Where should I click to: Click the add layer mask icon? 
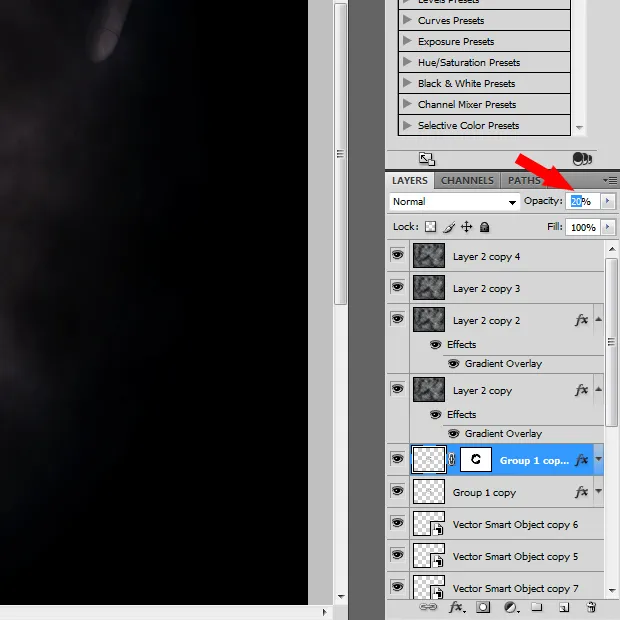(483, 607)
